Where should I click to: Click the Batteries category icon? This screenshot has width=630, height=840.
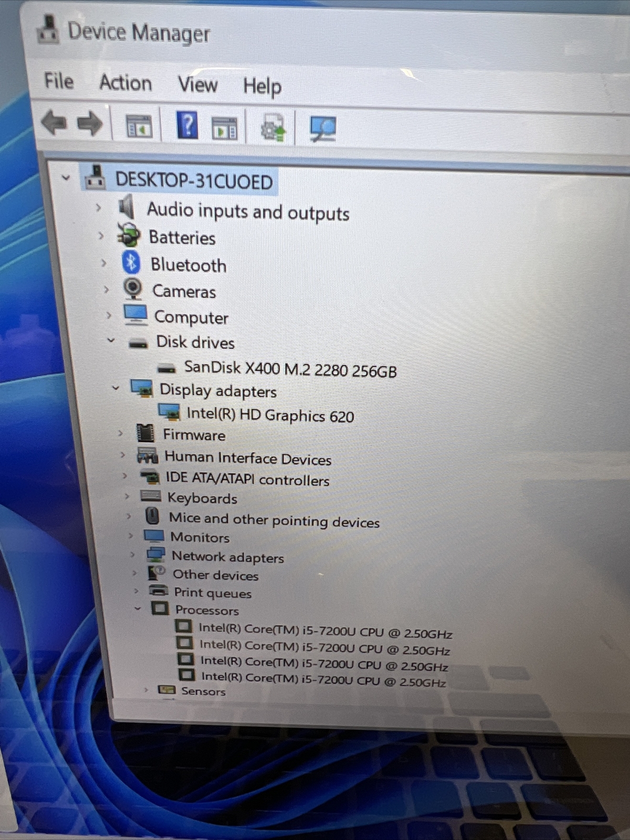[x=129, y=235]
